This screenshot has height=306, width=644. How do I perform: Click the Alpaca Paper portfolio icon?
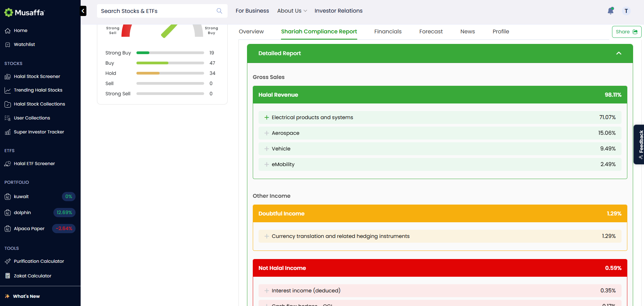point(7,229)
